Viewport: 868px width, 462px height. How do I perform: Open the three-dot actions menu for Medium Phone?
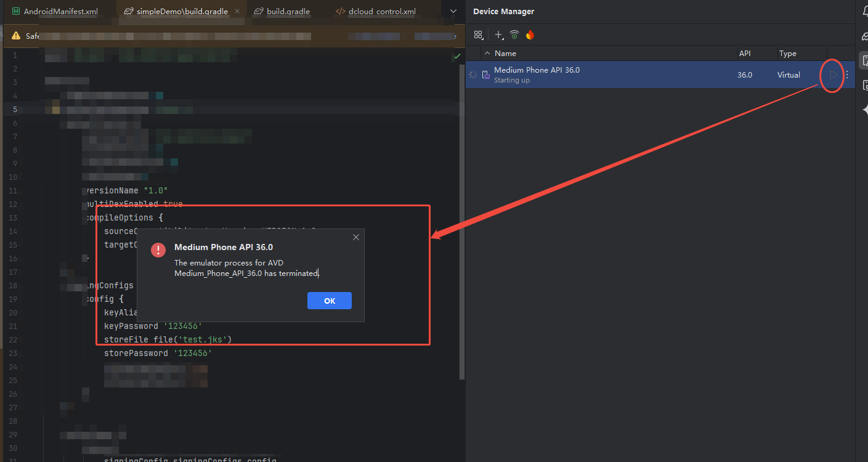point(847,75)
